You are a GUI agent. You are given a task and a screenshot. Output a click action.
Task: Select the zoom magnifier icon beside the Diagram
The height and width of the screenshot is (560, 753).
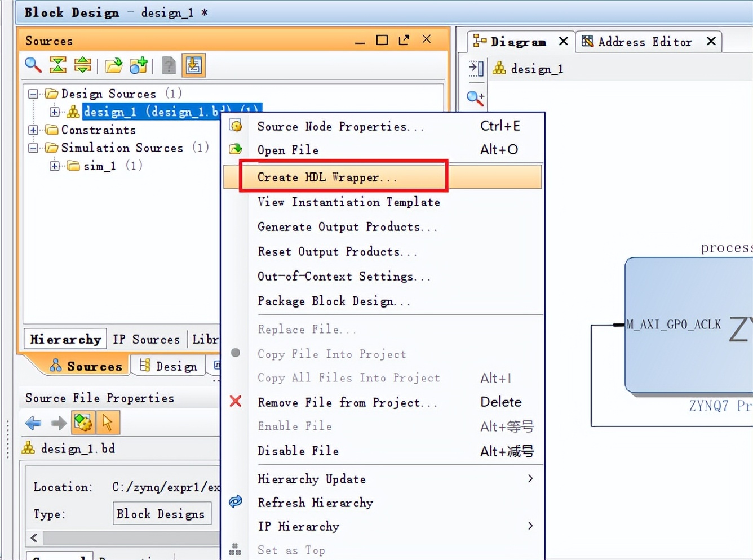(475, 98)
